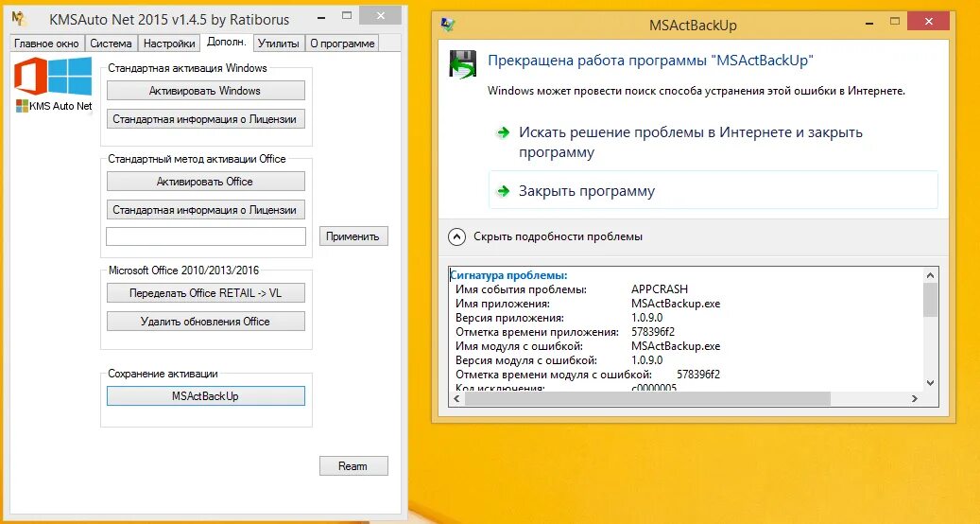The height and width of the screenshot is (524, 980).
Task: Click the APPCRASH value
Action: point(660,289)
